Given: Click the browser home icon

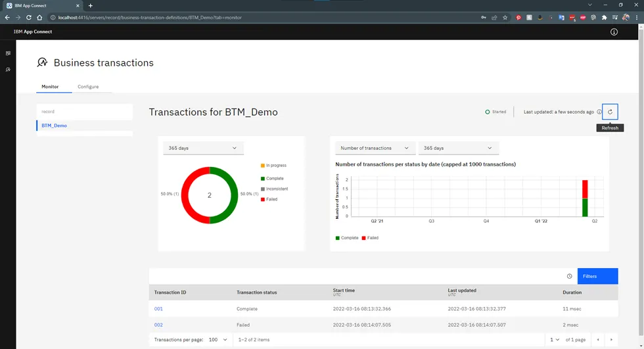Looking at the screenshot, I should tap(39, 18).
